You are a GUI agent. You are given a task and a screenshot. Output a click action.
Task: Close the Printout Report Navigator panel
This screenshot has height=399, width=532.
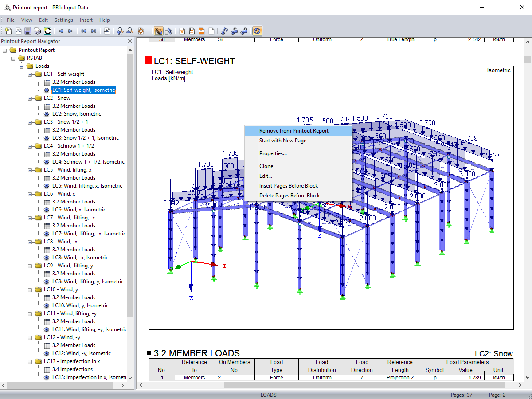129,41
